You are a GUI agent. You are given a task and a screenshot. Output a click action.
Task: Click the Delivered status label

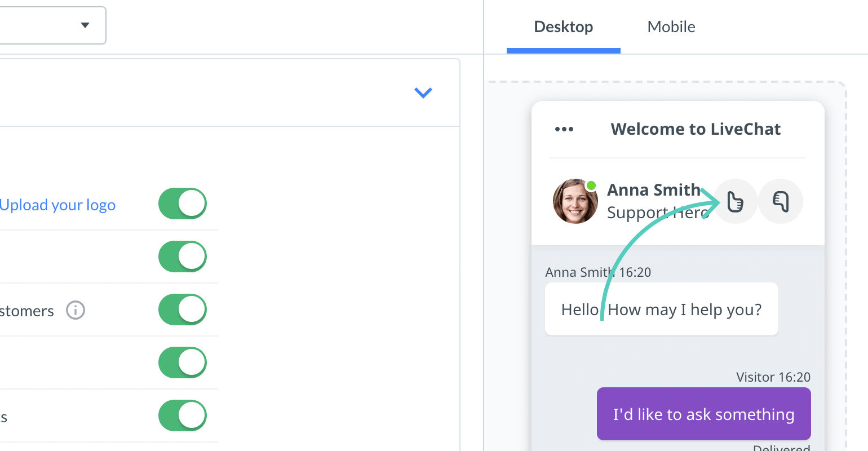click(781, 447)
